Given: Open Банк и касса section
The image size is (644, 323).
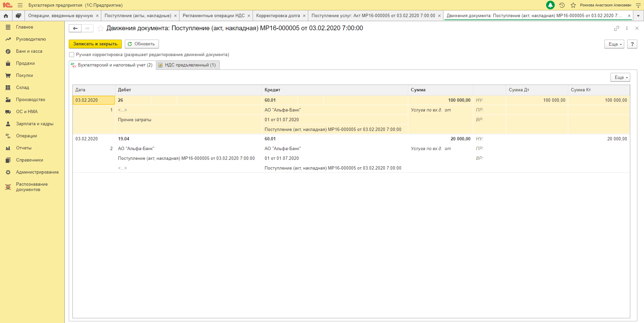Looking at the screenshot, I should click(29, 51).
